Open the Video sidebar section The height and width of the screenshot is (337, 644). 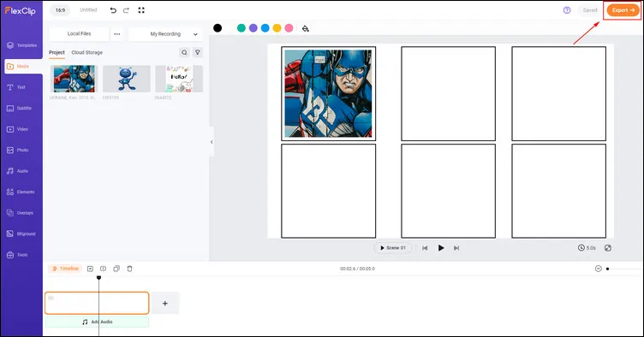(18, 129)
